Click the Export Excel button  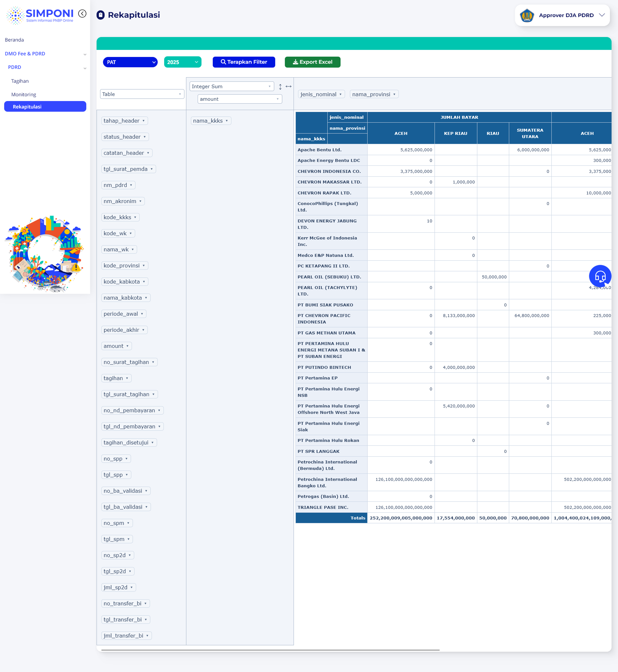coord(313,62)
